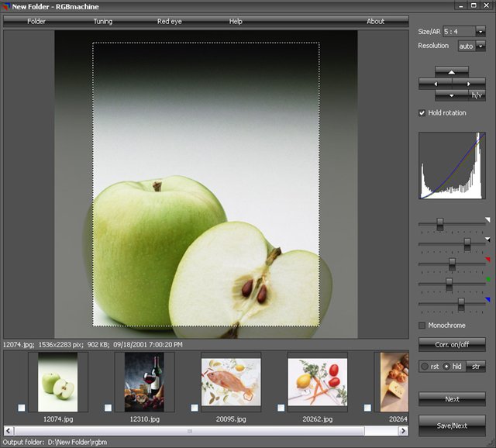Click the filmstrip scrollbar right arrow
Image resolution: width=496 pixels, height=448 pixels.
[x=403, y=430]
